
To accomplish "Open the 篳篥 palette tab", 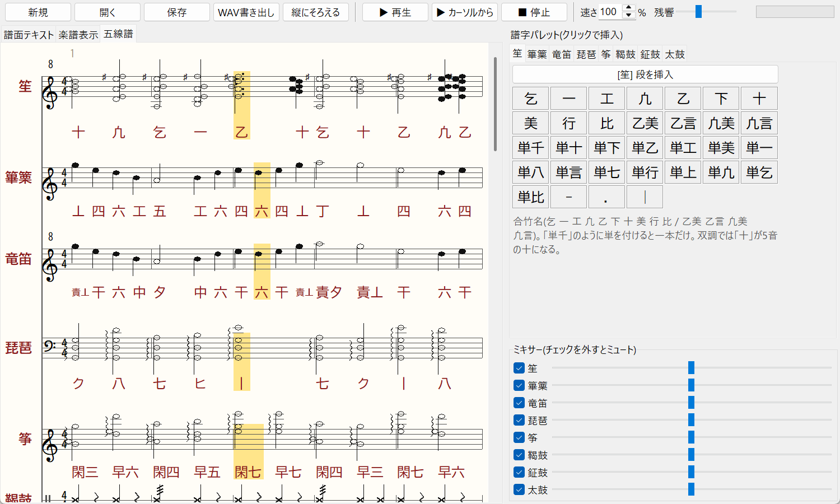I will coord(537,54).
